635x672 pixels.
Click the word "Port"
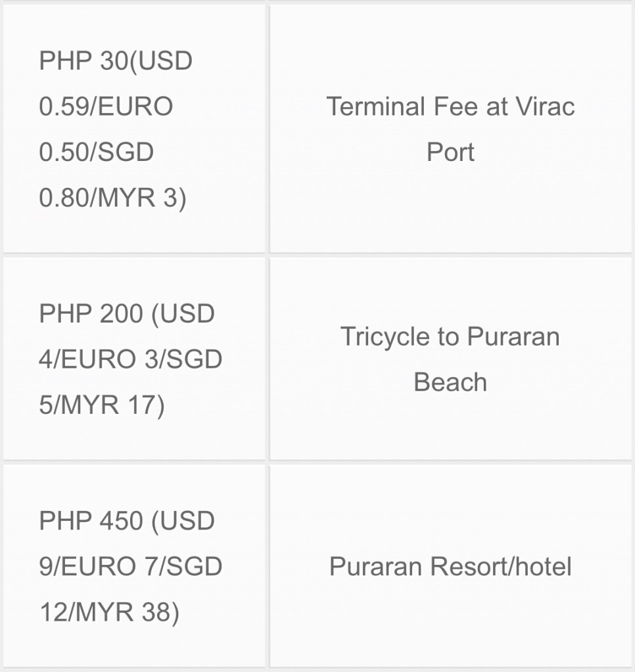pyautogui.click(x=451, y=152)
